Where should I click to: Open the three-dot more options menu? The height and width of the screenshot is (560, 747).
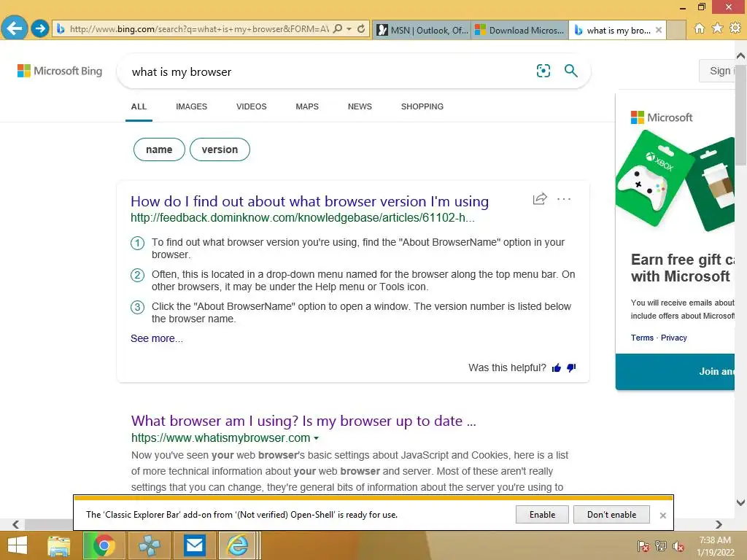[x=564, y=199]
